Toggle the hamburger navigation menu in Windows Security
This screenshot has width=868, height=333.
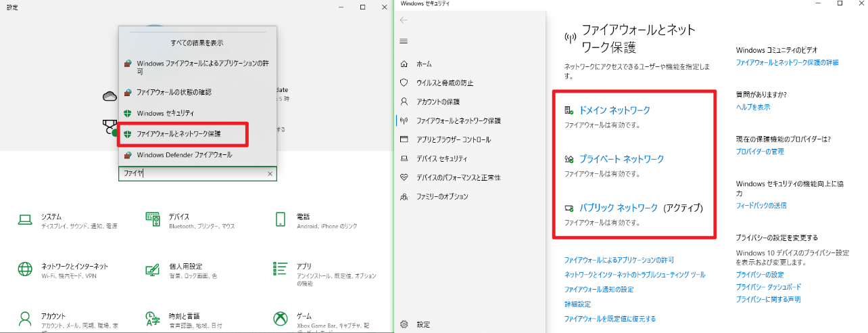tap(404, 41)
